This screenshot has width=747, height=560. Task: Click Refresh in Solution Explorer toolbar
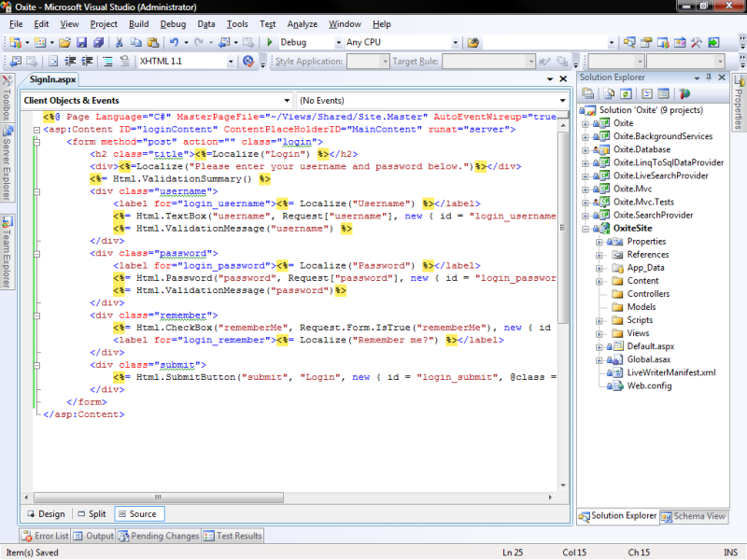pyautogui.click(x=624, y=93)
